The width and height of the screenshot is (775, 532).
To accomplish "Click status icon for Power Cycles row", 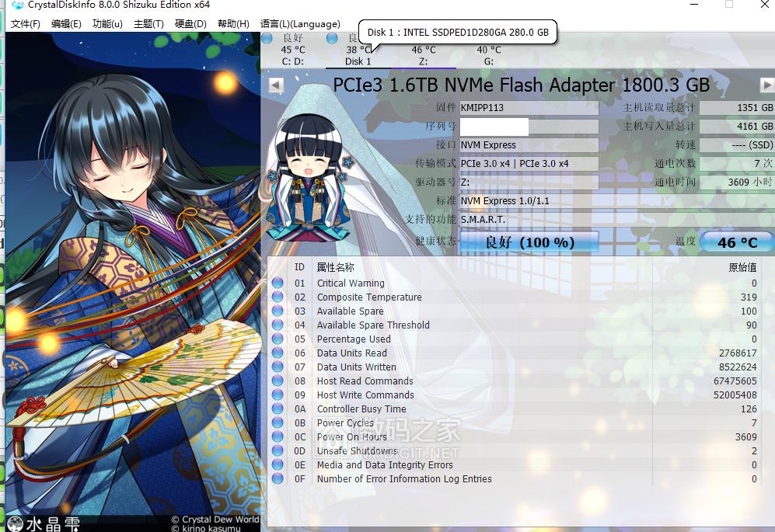I will click(278, 422).
